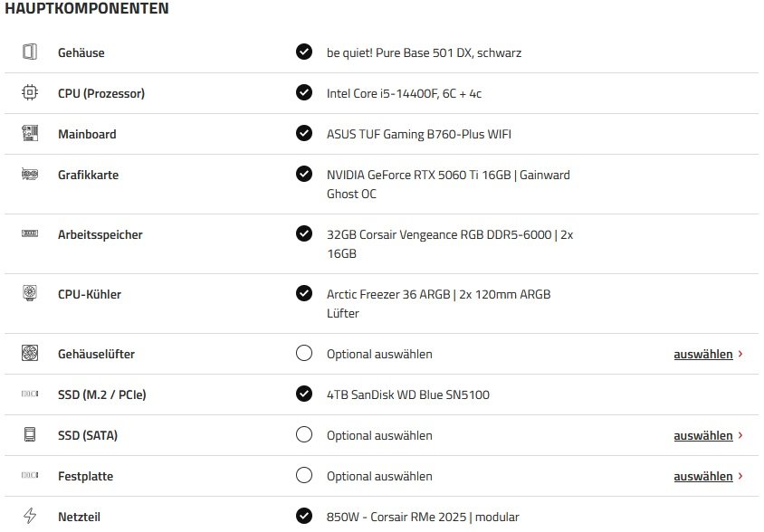Enable the Gehäuselüfter optional radio circle
This screenshot has width=764, height=532.
[304, 353]
